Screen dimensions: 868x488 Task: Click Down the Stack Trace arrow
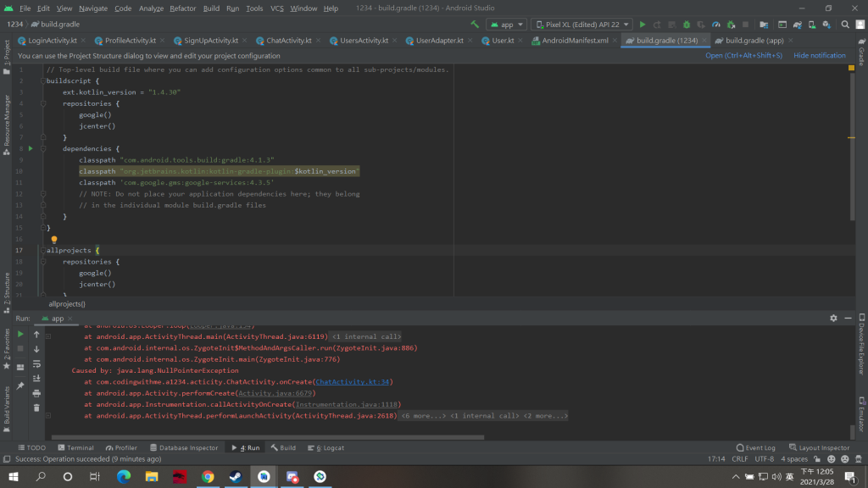(x=36, y=349)
